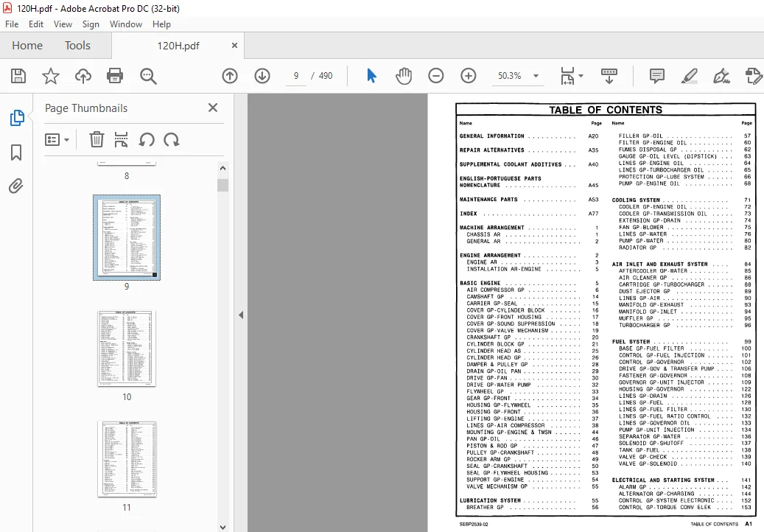Click 'REPAIR ALTERNATIVES' contents entry

tap(491, 150)
